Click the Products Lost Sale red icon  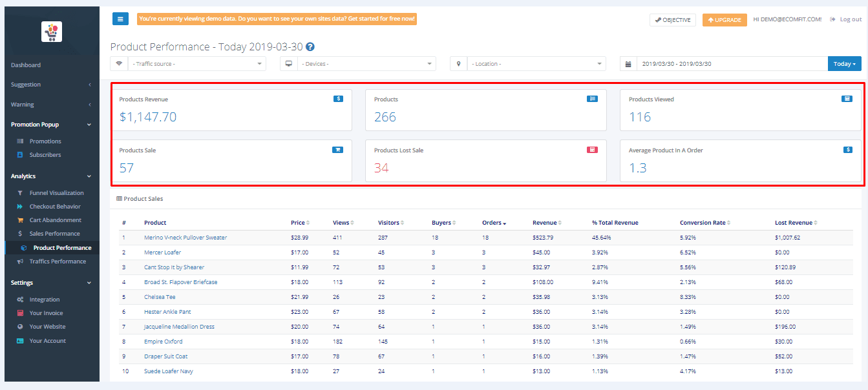tap(592, 150)
